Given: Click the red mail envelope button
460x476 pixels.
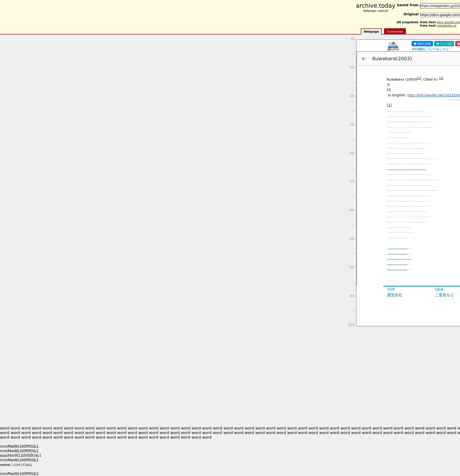Looking at the screenshot, I should (458, 44).
